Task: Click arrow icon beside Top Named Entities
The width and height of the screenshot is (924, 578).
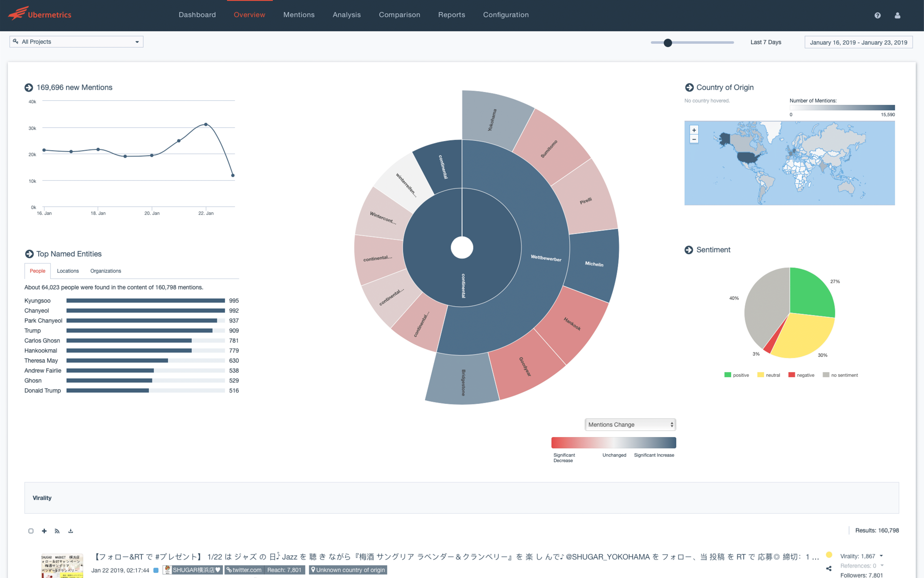Action: [29, 254]
